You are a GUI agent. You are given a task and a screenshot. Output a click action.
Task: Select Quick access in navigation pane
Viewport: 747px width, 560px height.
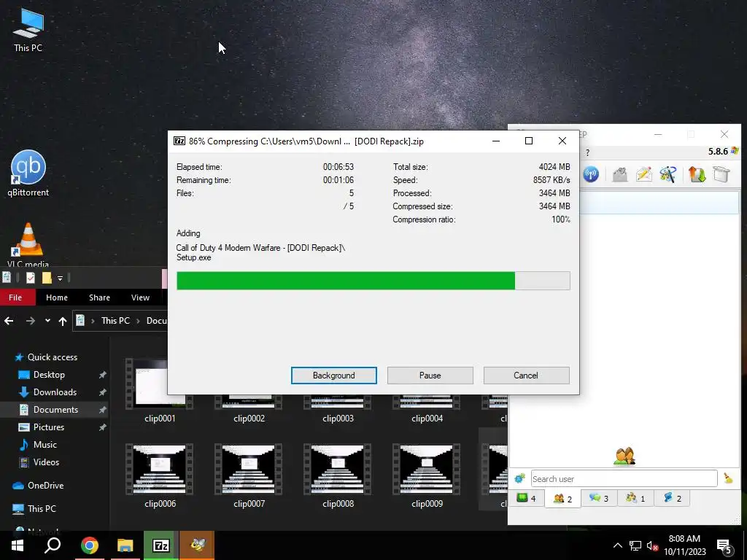tap(53, 357)
